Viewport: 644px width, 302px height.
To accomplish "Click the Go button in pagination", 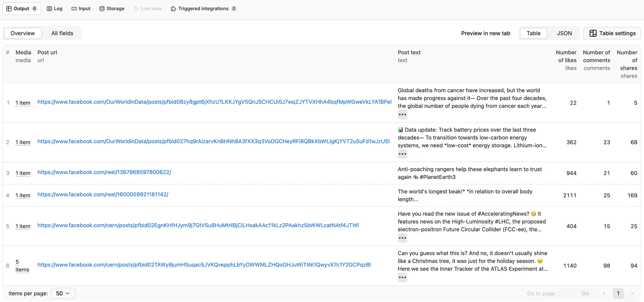I will (585, 293).
